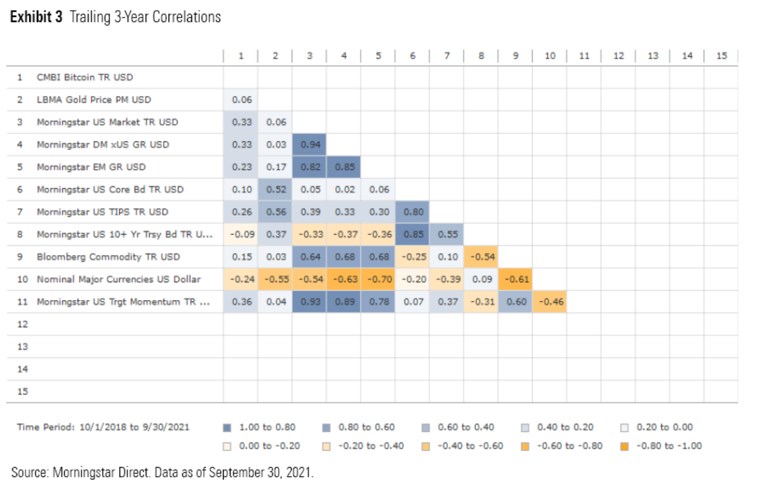Click the -0.80 to -1.00 legend swatch
Image resolution: width=764 pixels, height=487 pixels.
[625, 444]
